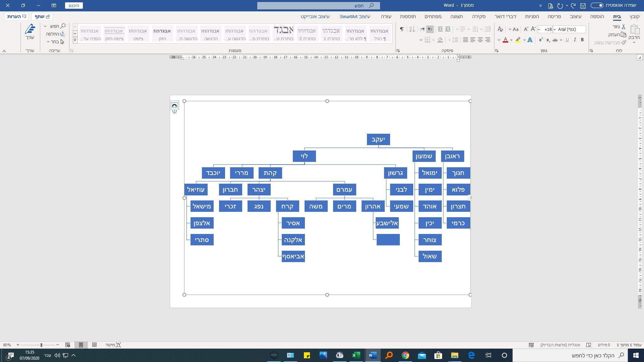Viewport: 644px width, 362px height.
Task: Open the הוספה (Insert) tab
Action: pyautogui.click(x=597, y=16)
